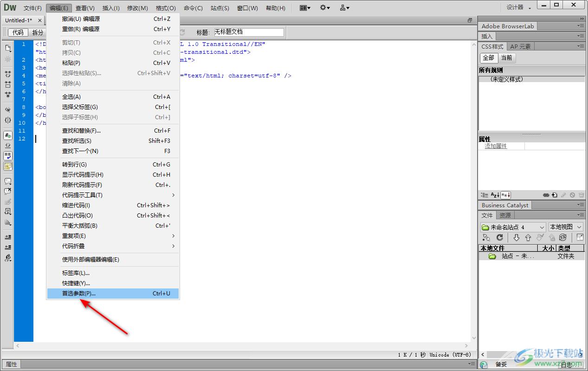Click the Refresh icon in Files panel
This screenshot has height=371, width=588.
(500, 237)
